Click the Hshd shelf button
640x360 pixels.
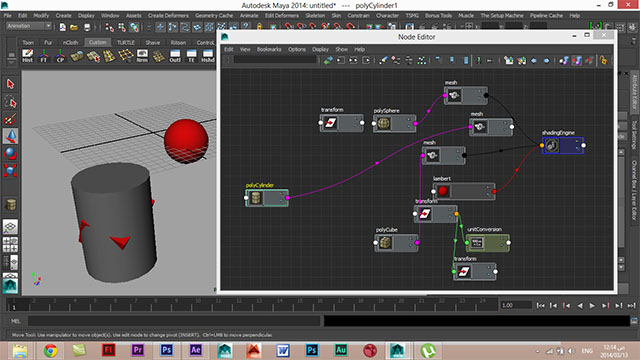(207, 56)
